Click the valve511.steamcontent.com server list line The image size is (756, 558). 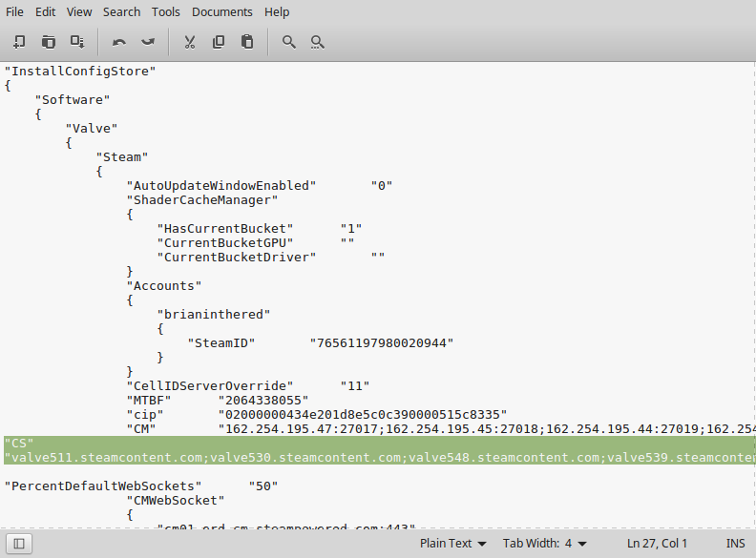(380, 457)
